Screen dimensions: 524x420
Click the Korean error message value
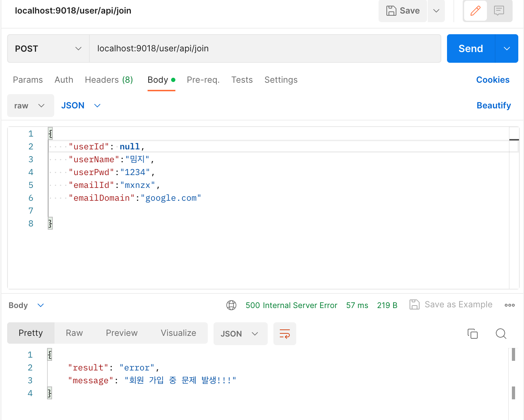click(x=180, y=380)
